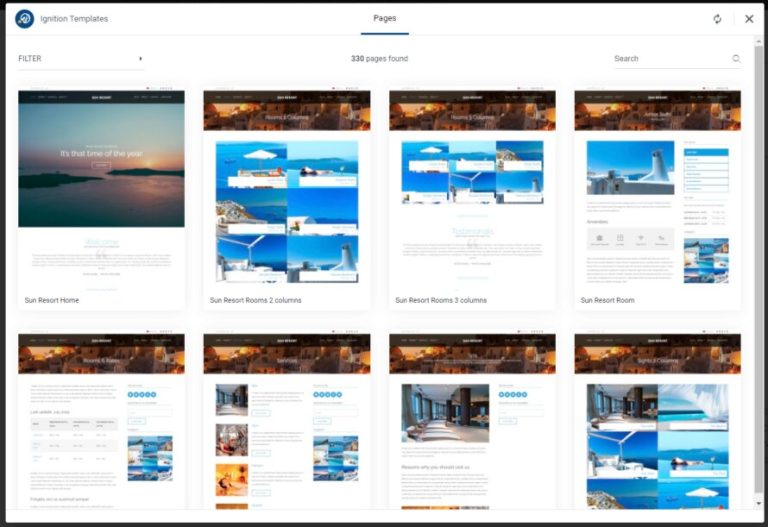This screenshot has width=768, height=527.
Task: Expand the FILTER dropdown
Action: click(x=80, y=59)
